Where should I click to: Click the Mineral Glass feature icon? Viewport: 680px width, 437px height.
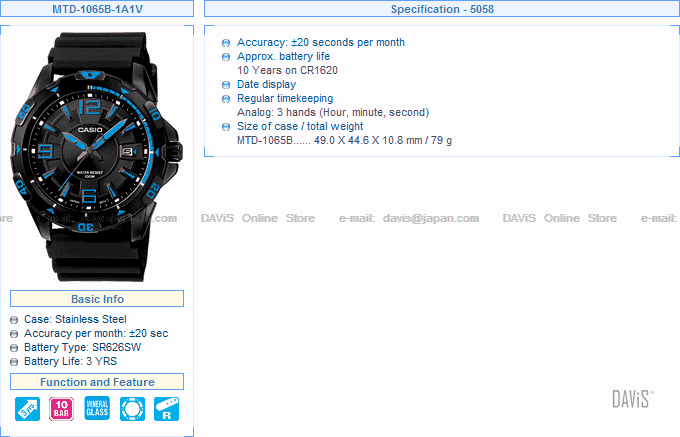[x=97, y=408]
